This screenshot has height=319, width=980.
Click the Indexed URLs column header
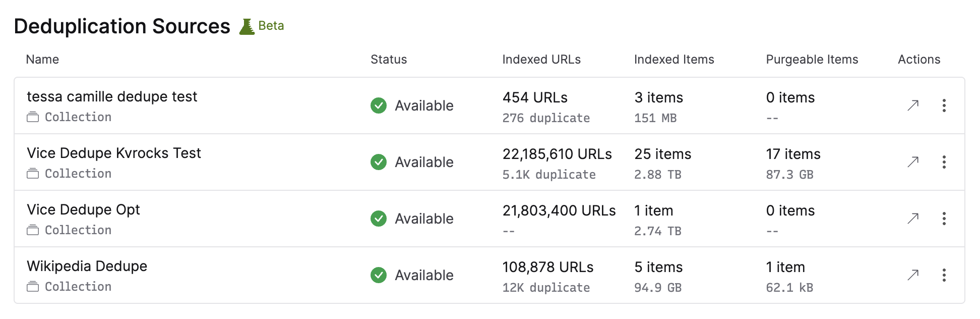[x=541, y=59]
